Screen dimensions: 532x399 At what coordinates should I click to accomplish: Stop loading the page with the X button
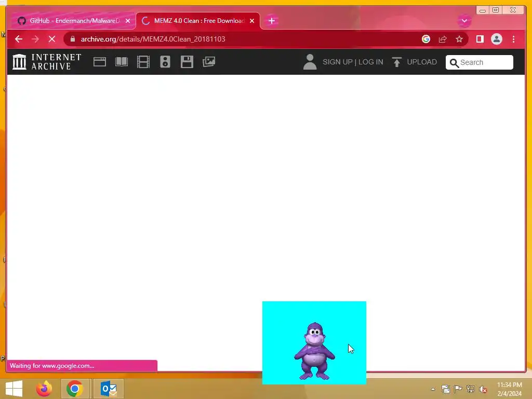(52, 39)
